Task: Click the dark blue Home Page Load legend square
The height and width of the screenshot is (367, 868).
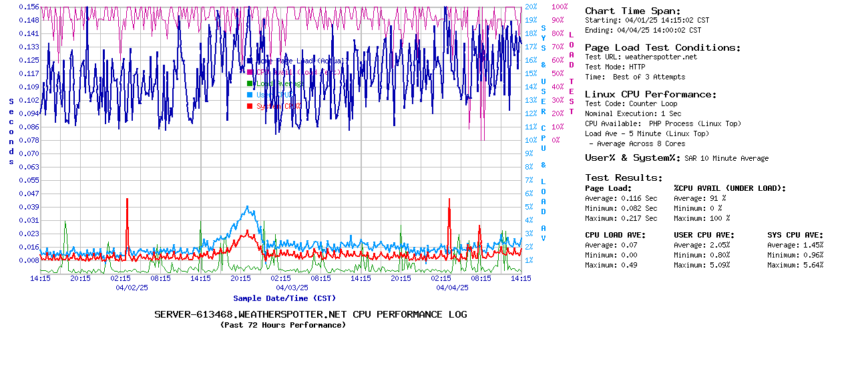Action: (x=250, y=61)
